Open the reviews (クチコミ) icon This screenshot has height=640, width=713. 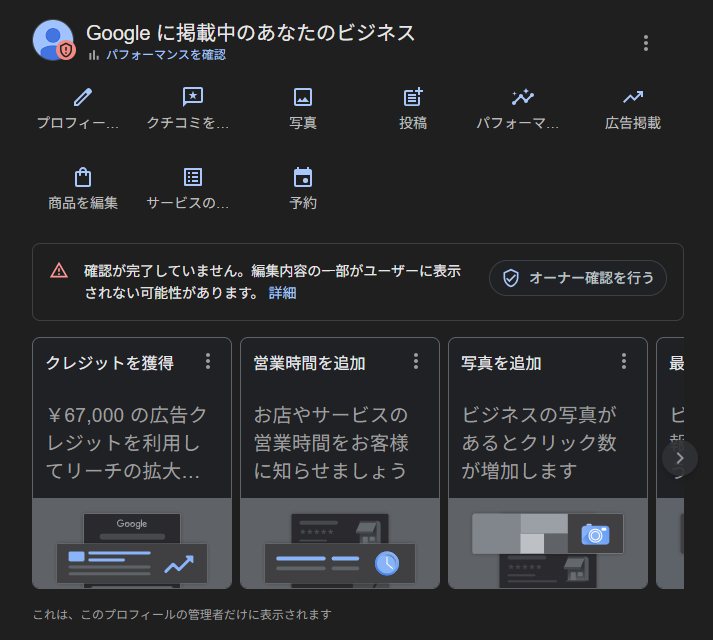(193, 97)
